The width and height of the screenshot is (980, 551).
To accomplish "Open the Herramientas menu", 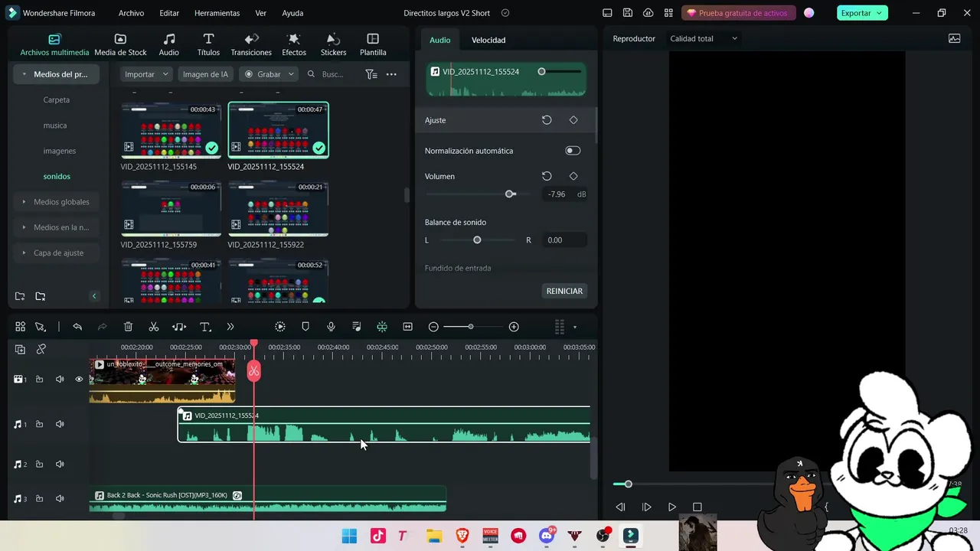I will 217,13.
